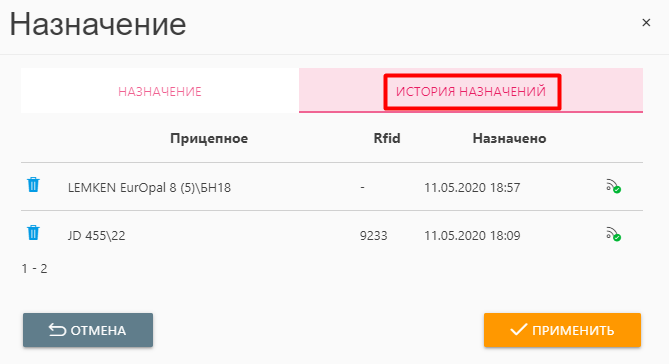669x364 pixels.
Task: Click signal status icon for JD 455\22 row
Action: click(614, 234)
